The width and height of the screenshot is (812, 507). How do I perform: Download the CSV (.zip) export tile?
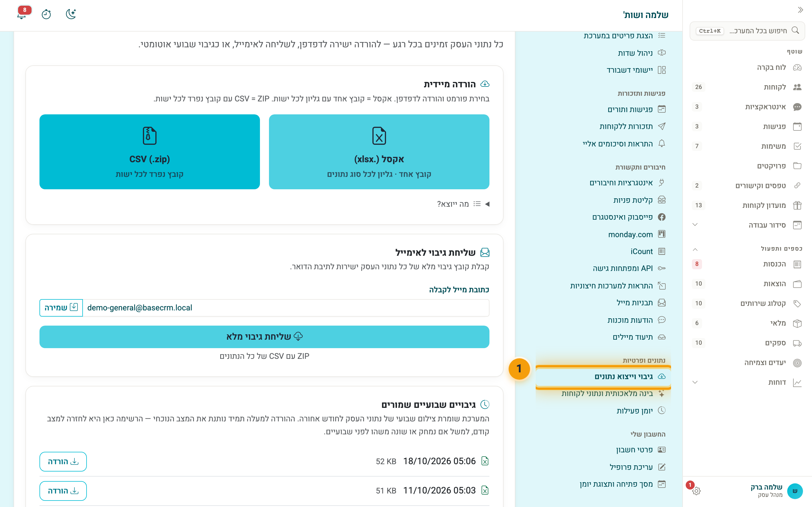tap(150, 152)
